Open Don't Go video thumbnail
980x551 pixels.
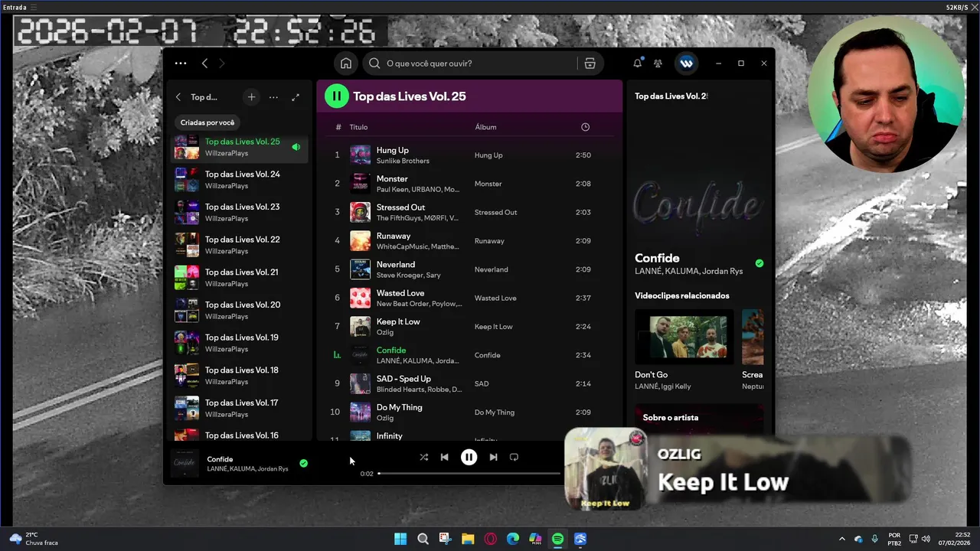pyautogui.click(x=684, y=337)
